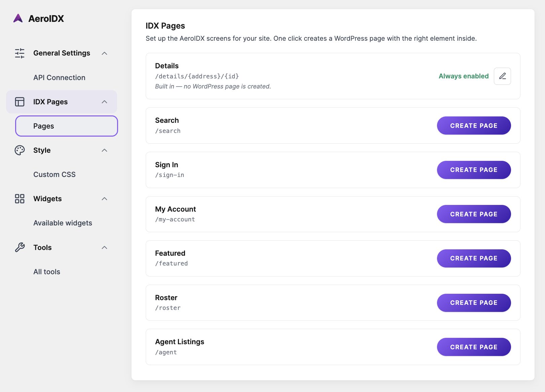Open the API Connection menu item
Viewport: 545px width, 392px height.
pos(59,77)
